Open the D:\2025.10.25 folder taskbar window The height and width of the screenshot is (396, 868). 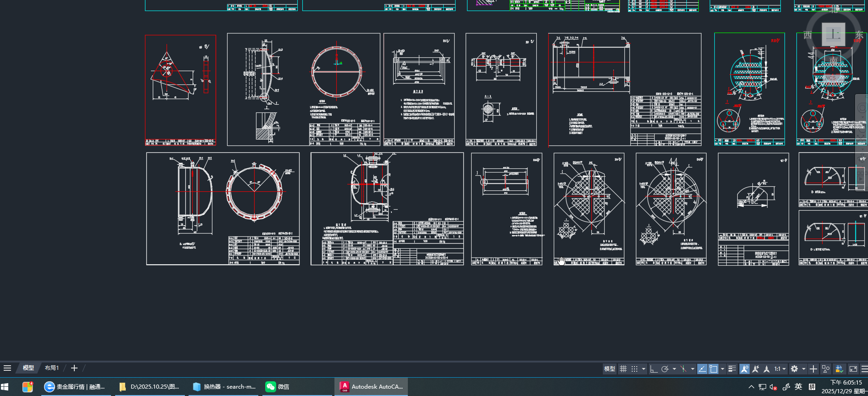tap(150, 387)
